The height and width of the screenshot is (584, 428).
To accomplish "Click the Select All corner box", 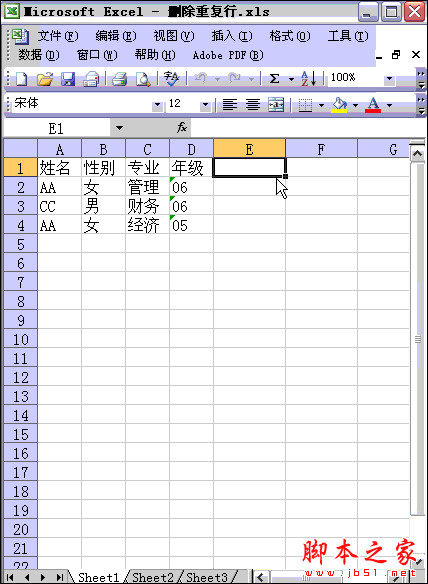I will pyautogui.click(x=21, y=149).
